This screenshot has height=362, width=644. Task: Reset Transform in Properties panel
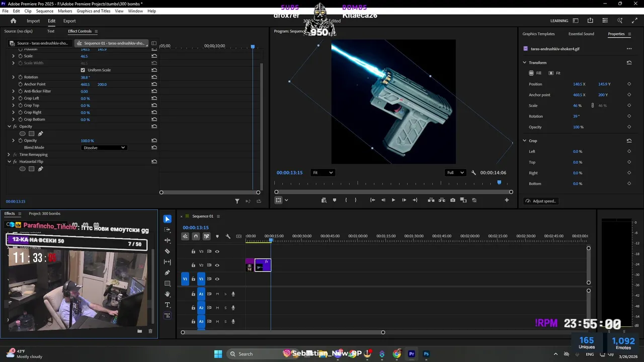pyautogui.click(x=629, y=63)
